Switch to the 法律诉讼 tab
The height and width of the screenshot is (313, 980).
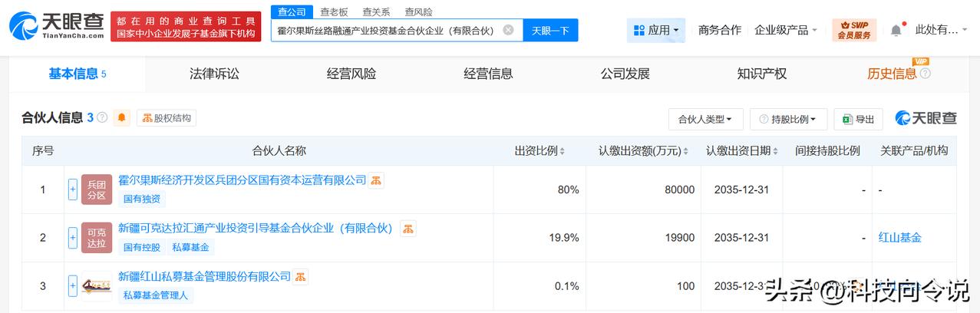[214, 74]
